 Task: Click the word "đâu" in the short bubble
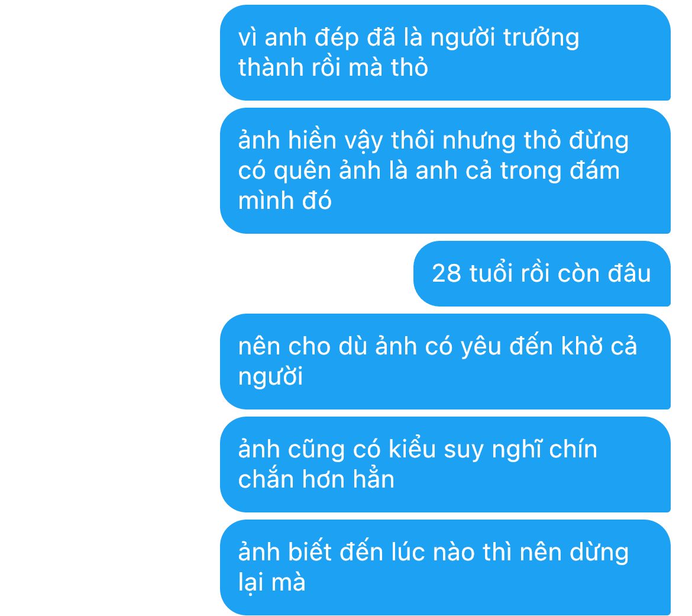point(629,273)
